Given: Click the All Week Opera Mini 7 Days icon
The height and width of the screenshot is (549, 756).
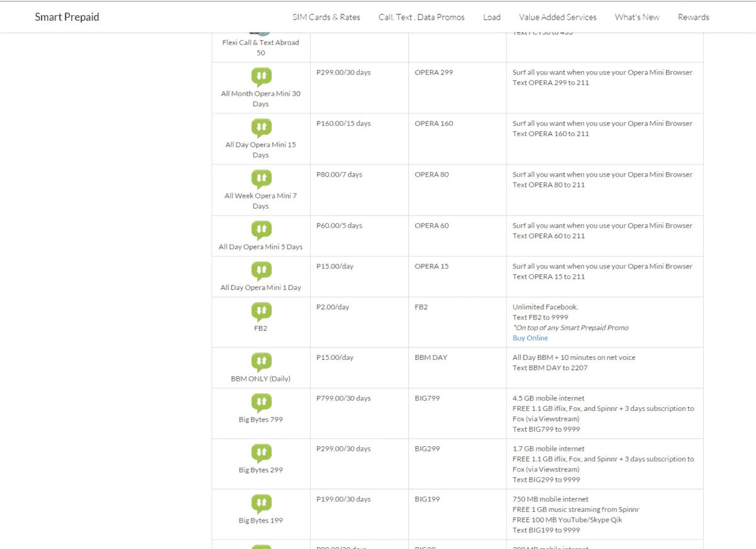Looking at the screenshot, I should pos(261,179).
